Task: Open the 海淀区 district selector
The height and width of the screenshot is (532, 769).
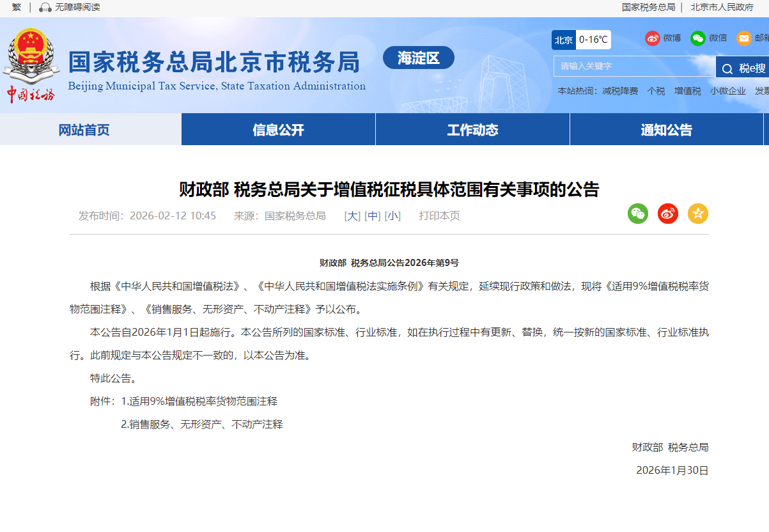Action: pos(419,58)
